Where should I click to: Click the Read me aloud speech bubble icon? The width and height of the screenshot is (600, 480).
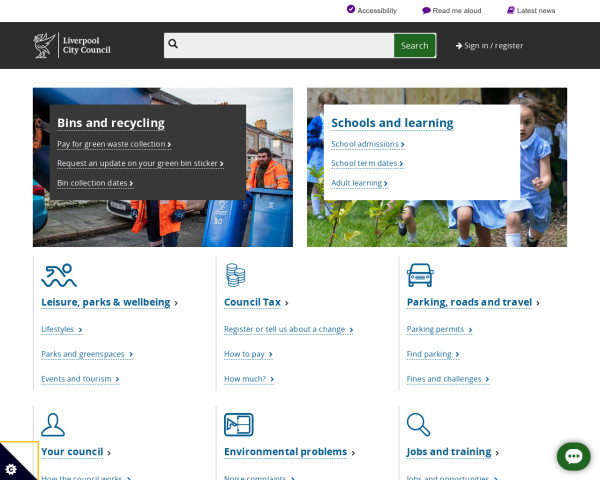tap(426, 11)
